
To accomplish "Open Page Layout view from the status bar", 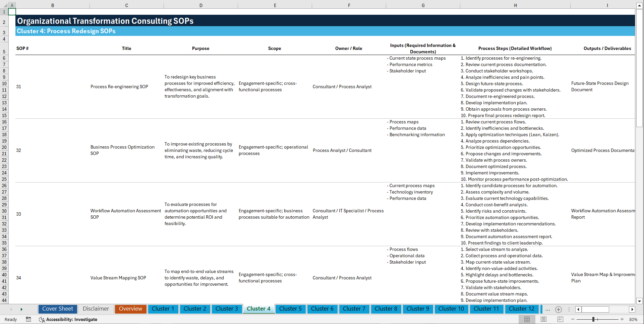I will (543, 319).
